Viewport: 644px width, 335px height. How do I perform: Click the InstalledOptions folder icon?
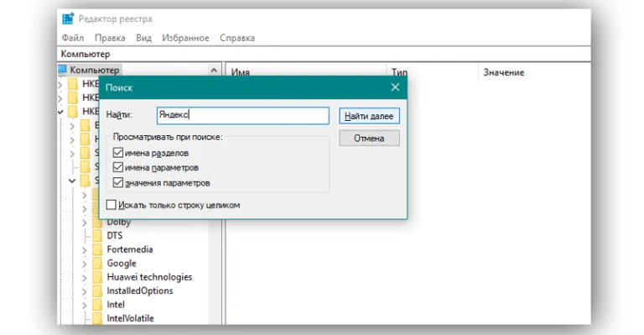(x=97, y=291)
